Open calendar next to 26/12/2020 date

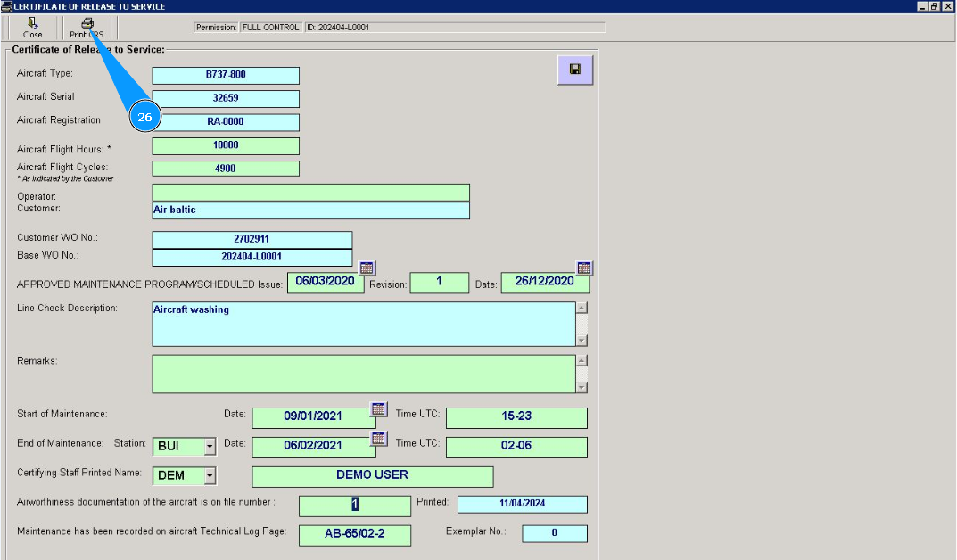point(584,268)
